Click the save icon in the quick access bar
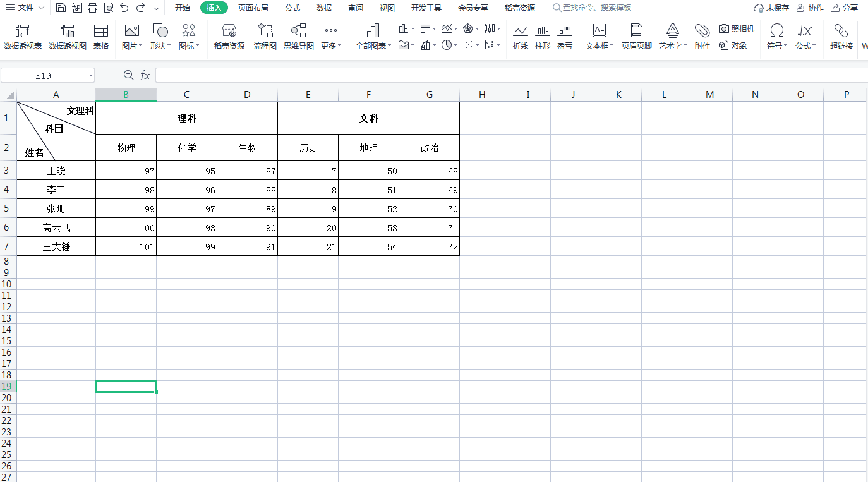The width and height of the screenshot is (868, 482). point(61,8)
